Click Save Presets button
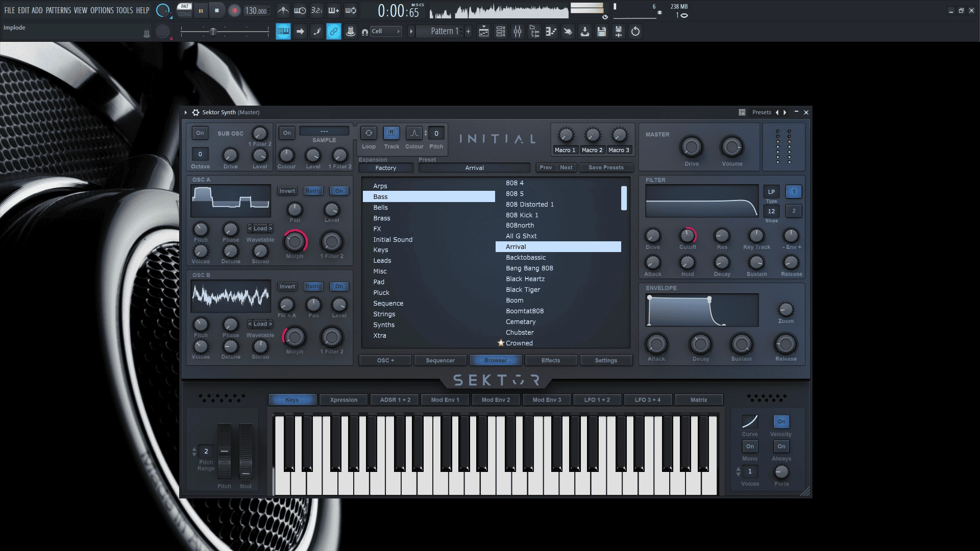980x551 pixels. click(606, 167)
